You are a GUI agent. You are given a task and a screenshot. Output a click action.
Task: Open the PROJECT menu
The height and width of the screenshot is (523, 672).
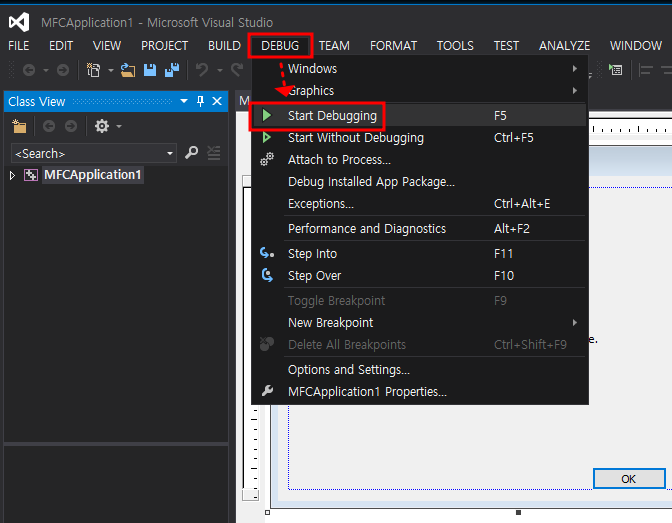coord(165,45)
